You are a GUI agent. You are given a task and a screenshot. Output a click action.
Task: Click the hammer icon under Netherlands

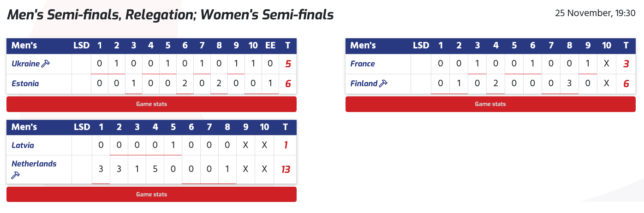(x=16, y=175)
